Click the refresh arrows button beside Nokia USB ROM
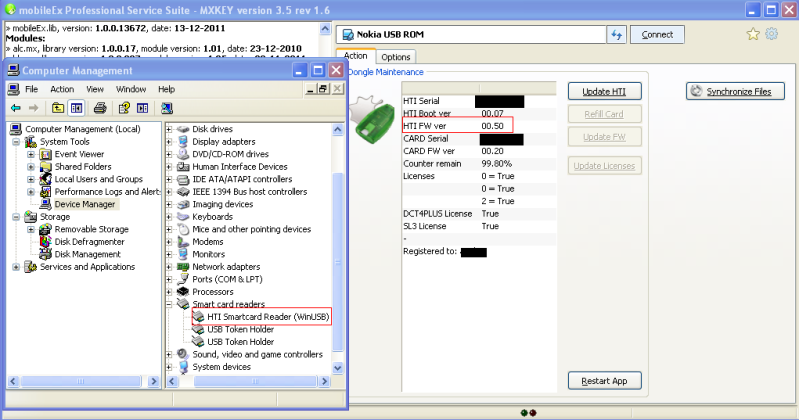The width and height of the screenshot is (799, 420). tap(617, 35)
